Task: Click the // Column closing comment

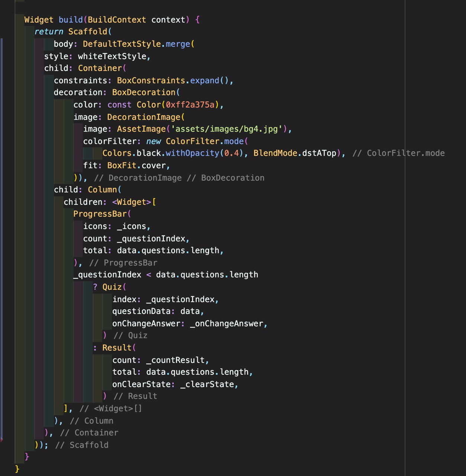Action: 91,421
